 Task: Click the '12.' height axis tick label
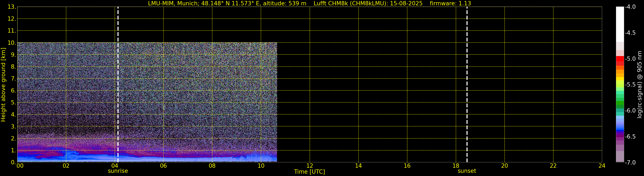click(12, 19)
